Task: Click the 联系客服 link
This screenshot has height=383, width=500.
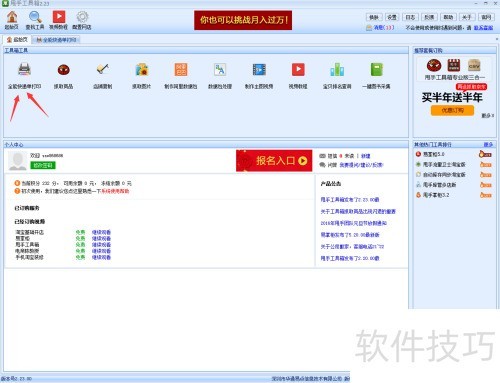Action: pyautogui.click(x=483, y=28)
